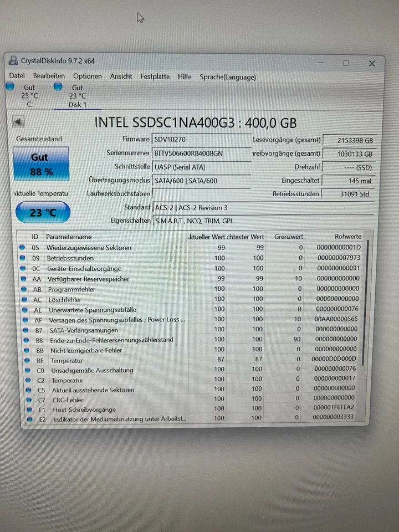
Task: Click the Standard ACS-2 field
Action: (x=263, y=208)
